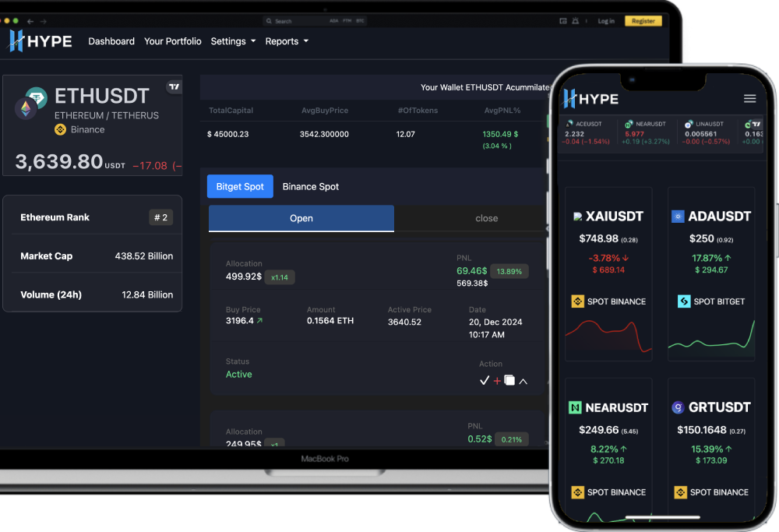Select the Binance Spot tab
The image size is (779, 532).
(311, 186)
